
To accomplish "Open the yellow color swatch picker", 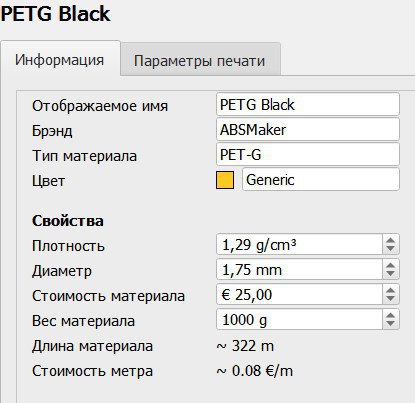I will (225, 180).
